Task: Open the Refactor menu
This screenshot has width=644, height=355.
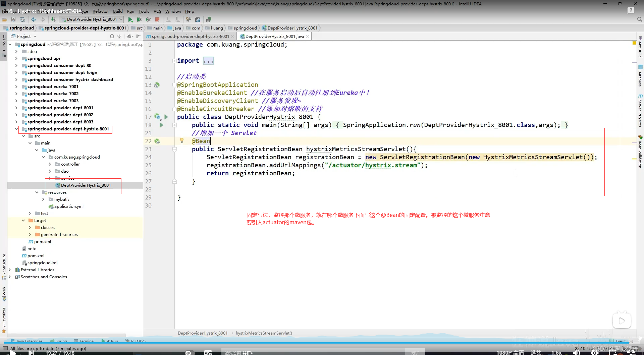Action: tap(101, 11)
